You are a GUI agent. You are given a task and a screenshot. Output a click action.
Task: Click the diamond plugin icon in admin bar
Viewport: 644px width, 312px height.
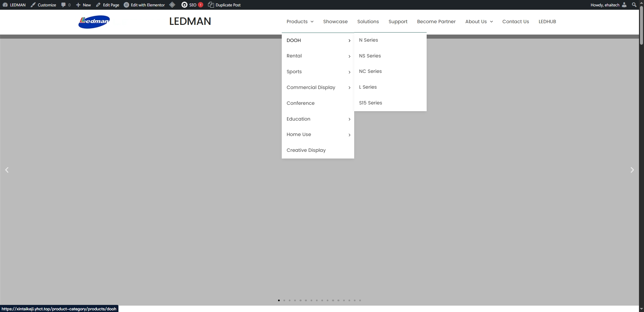pos(172,5)
